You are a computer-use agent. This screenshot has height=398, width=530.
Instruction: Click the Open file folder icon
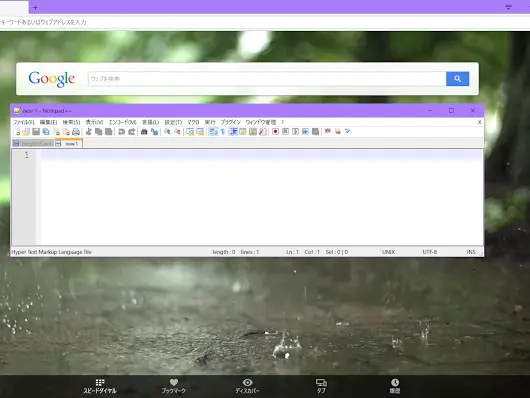point(26,132)
